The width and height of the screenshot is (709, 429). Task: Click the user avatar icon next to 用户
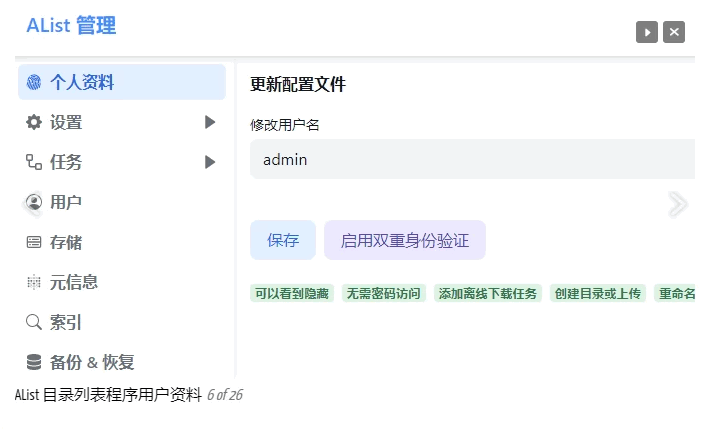coord(34,202)
